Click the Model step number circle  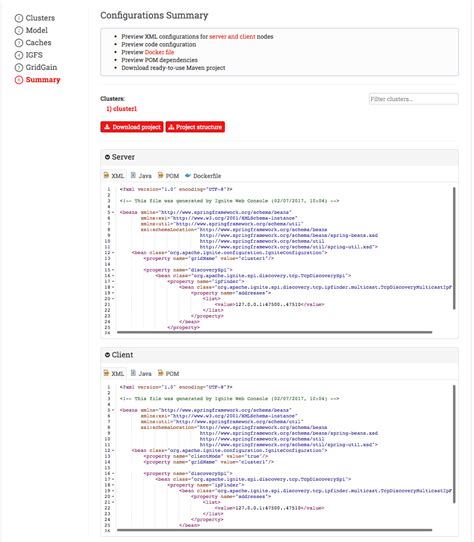[x=19, y=30]
